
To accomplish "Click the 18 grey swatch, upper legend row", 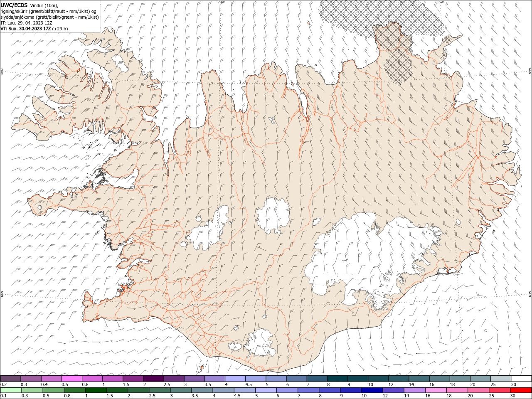I will coord(459,379).
